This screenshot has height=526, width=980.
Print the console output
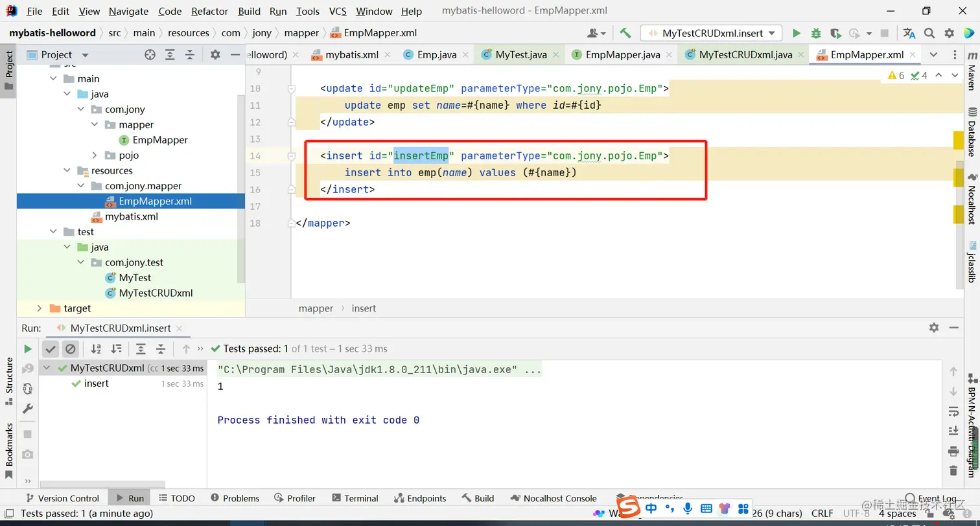tap(953, 451)
